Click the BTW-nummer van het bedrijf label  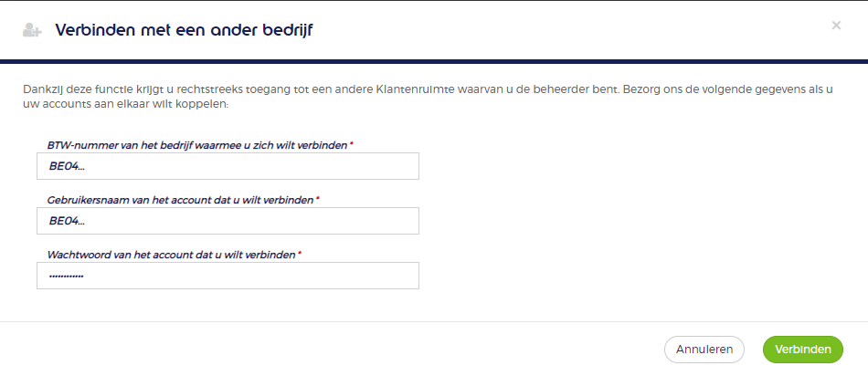click(x=197, y=145)
